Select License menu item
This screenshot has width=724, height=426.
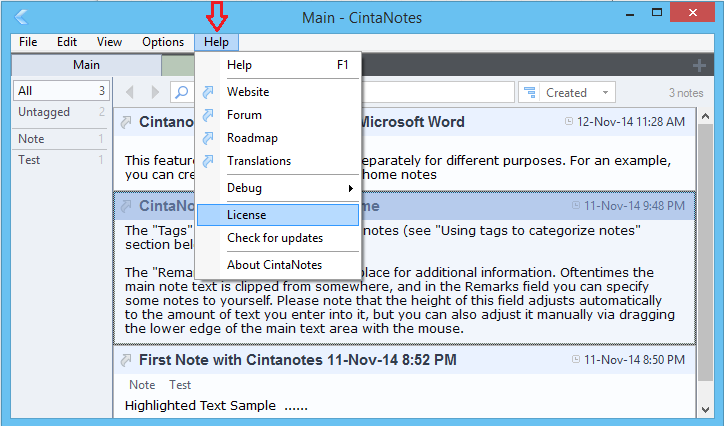point(278,215)
